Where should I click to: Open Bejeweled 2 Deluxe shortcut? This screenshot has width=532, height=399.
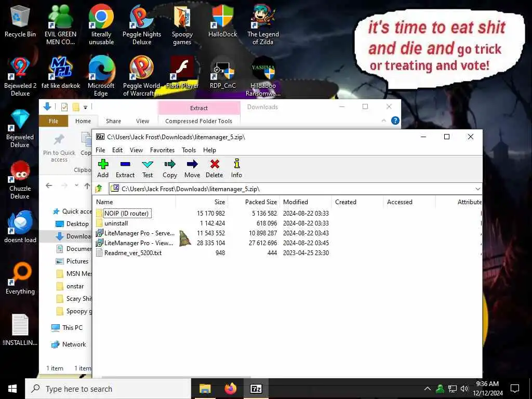pyautogui.click(x=20, y=77)
